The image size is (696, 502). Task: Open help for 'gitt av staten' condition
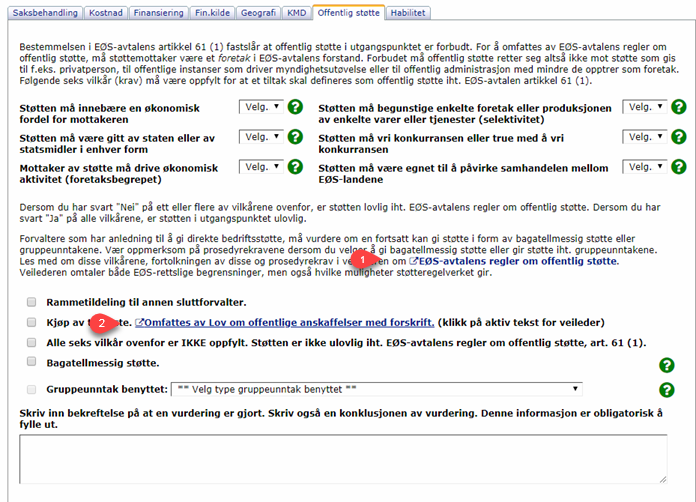pos(295,137)
